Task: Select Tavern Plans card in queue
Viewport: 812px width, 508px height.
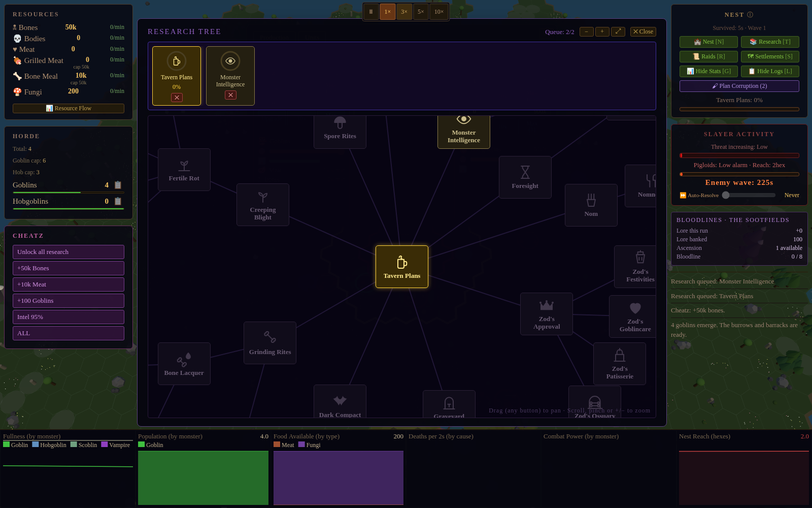Action: (x=177, y=76)
